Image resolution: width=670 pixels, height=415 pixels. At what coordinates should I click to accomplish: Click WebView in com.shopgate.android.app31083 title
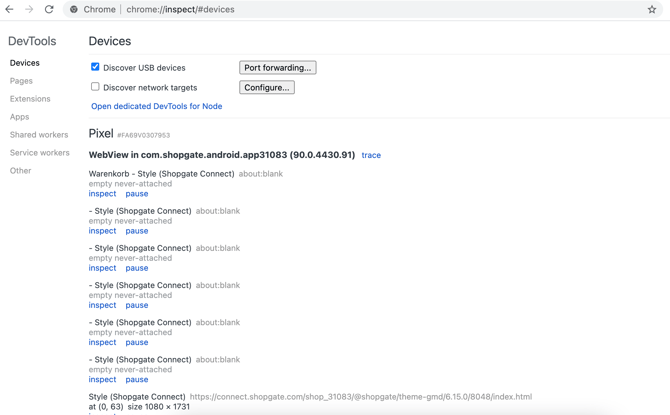222,155
